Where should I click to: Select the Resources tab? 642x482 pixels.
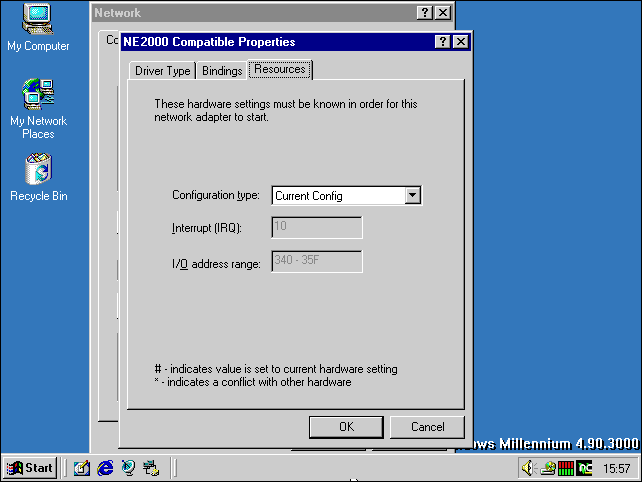(280, 69)
